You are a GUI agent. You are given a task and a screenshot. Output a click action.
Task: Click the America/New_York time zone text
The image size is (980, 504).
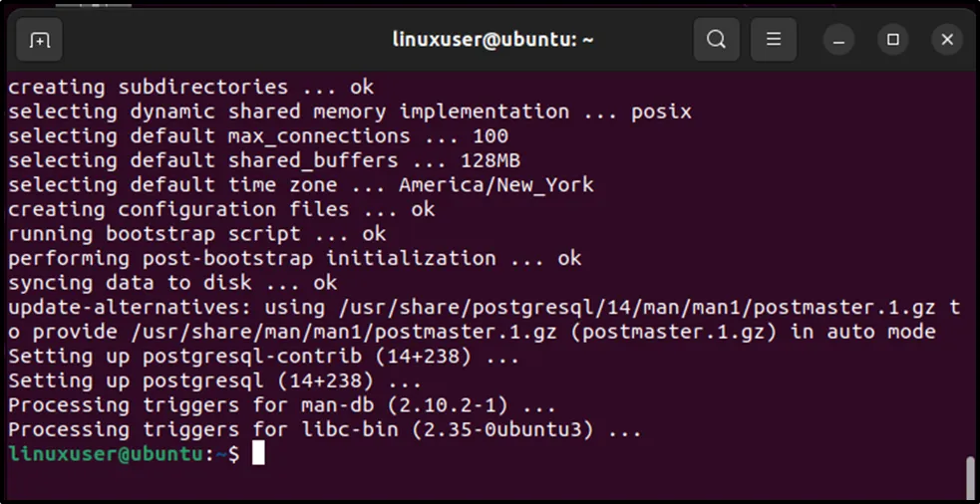click(495, 185)
